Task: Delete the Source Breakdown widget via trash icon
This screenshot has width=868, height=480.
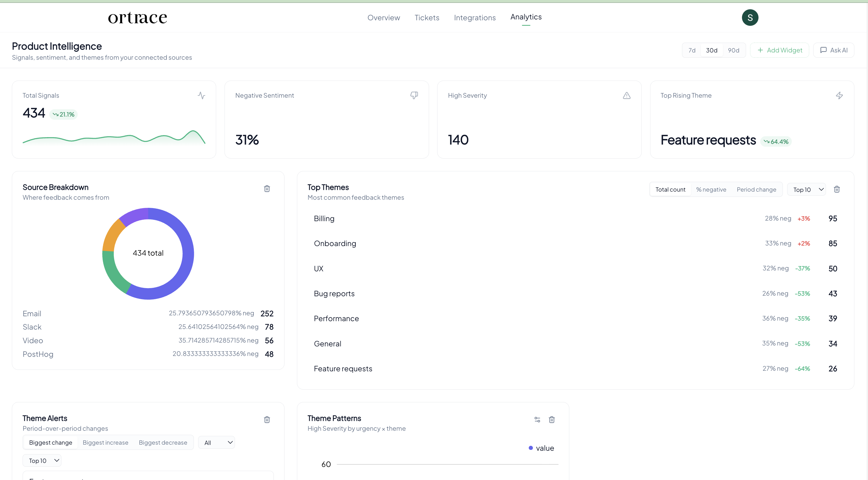Action: click(267, 188)
